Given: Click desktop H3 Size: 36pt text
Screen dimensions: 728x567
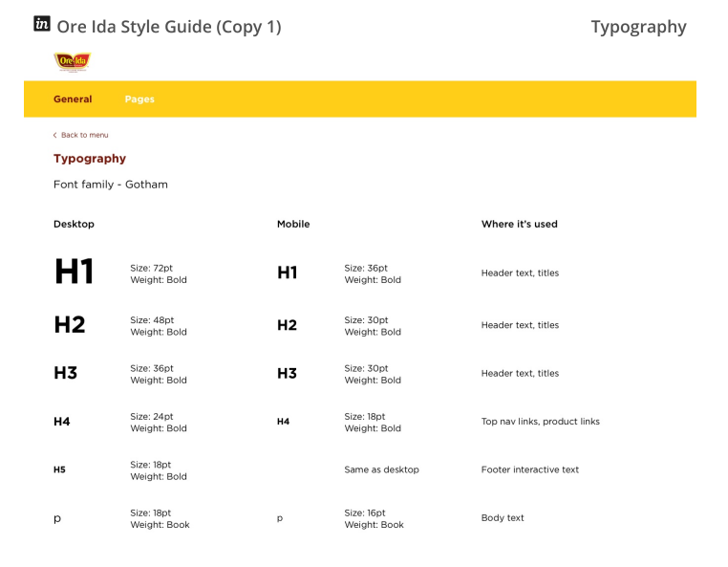Looking at the screenshot, I should 152,368.
